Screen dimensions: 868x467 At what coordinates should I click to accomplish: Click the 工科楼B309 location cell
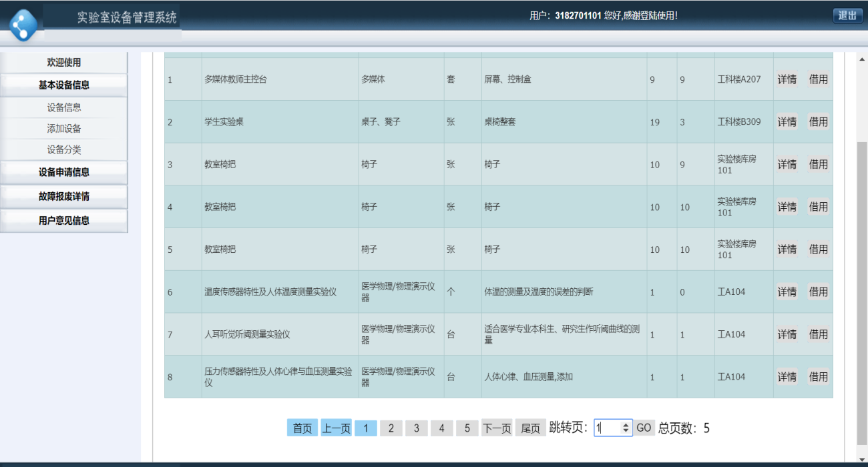click(744, 122)
